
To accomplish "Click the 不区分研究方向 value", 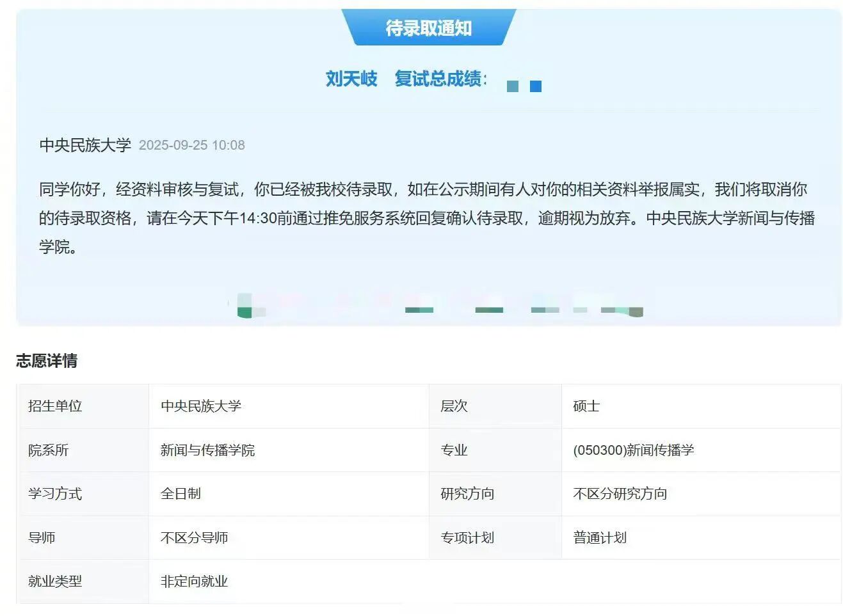I will tap(620, 494).
